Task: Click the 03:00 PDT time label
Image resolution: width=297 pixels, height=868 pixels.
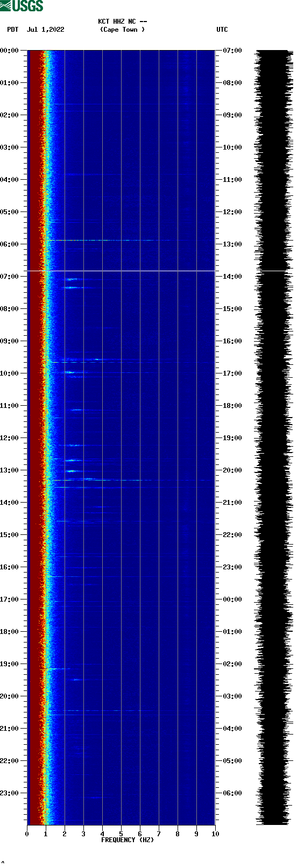Action: click(9, 147)
